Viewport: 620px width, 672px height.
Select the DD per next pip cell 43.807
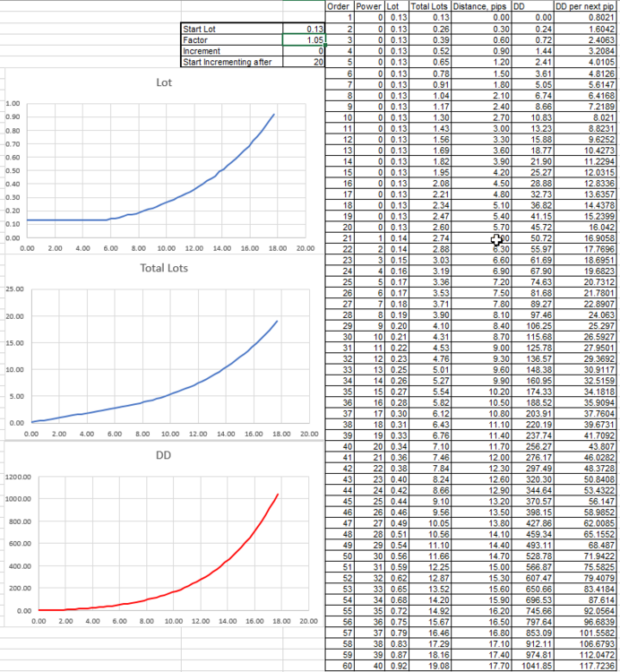tap(585, 446)
